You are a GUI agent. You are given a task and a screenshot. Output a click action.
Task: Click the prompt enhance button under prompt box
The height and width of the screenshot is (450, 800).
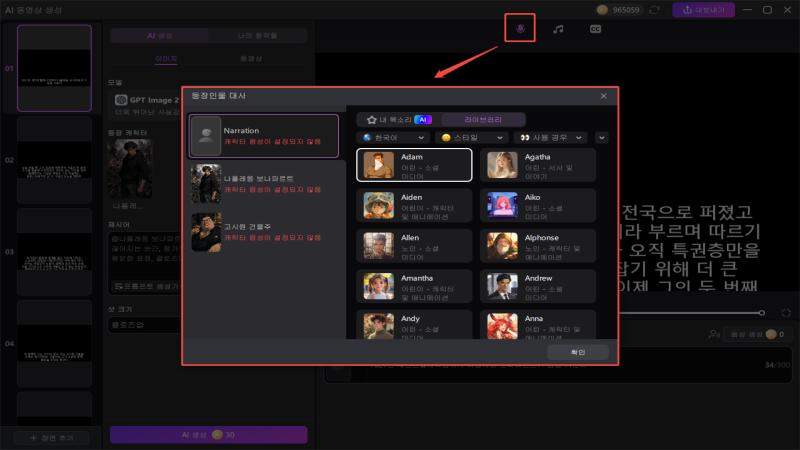coord(147,287)
